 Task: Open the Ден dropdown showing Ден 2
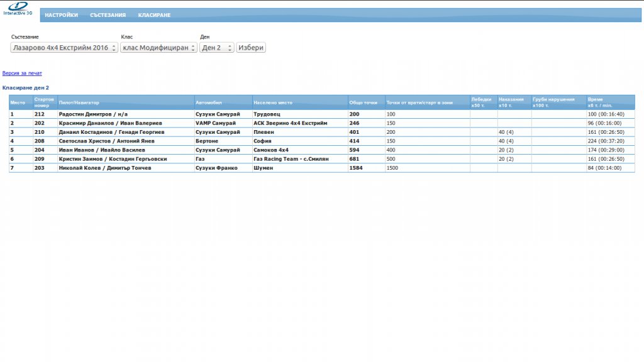217,48
